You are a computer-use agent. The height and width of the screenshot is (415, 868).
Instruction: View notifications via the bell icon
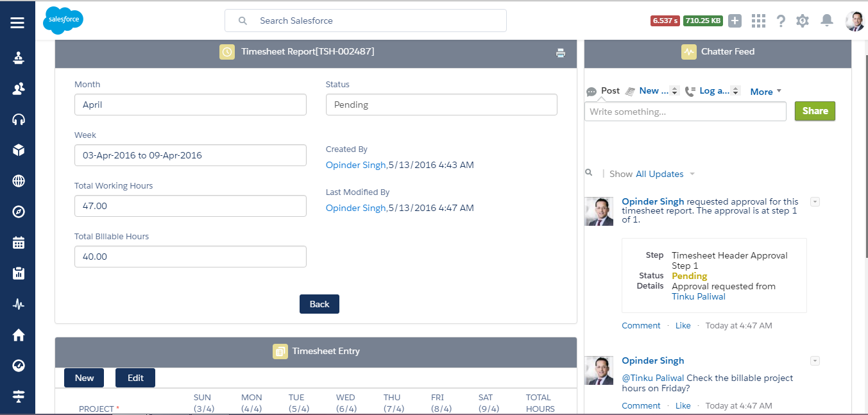[x=827, y=21]
